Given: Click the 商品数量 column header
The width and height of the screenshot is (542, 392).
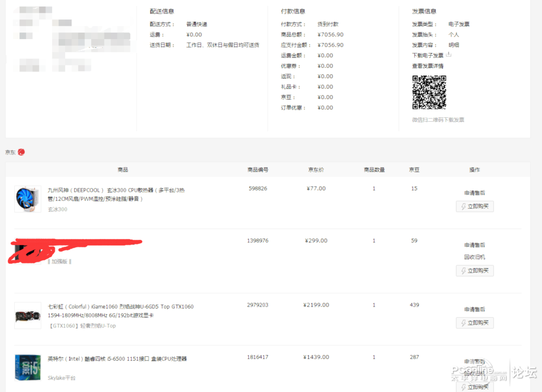Looking at the screenshot, I should 374,170.
